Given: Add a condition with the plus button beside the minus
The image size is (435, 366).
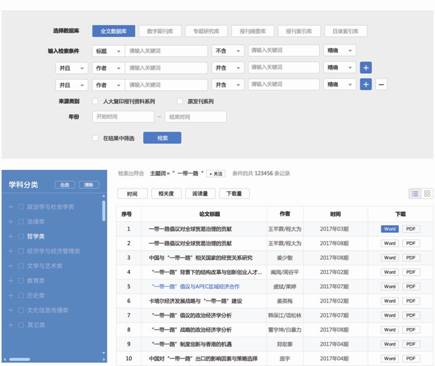Looking at the screenshot, I should pyautogui.click(x=366, y=84).
